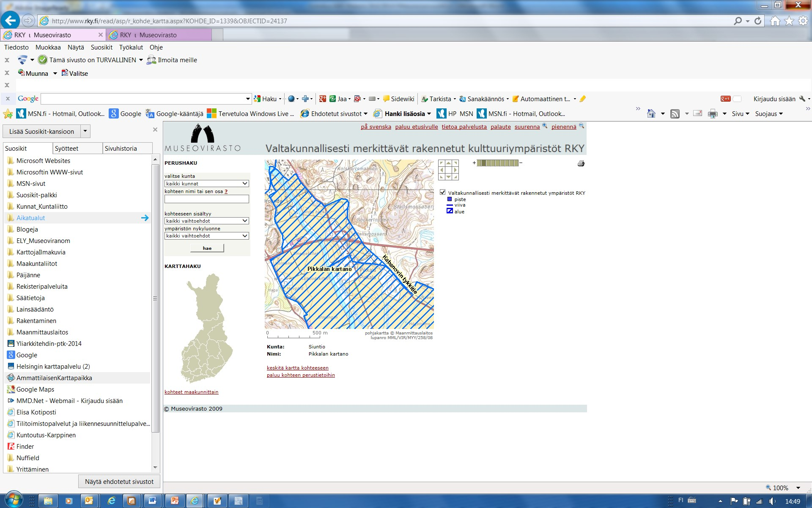Open the Tiedosto menu
The height and width of the screenshot is (508, 812).
(x=16, y=47)
